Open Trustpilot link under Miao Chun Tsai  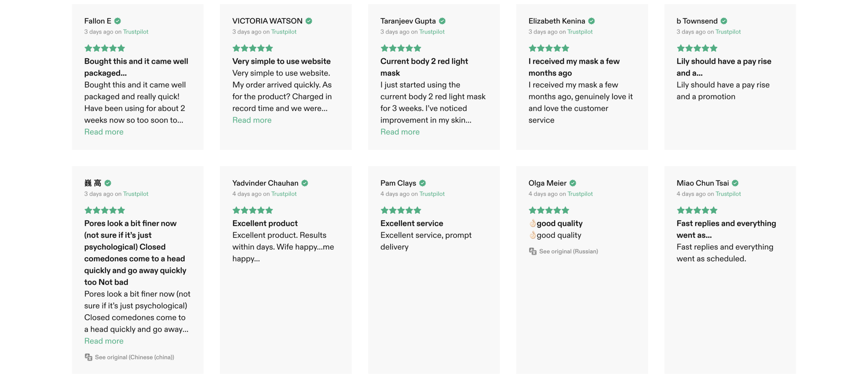[728, 194]
